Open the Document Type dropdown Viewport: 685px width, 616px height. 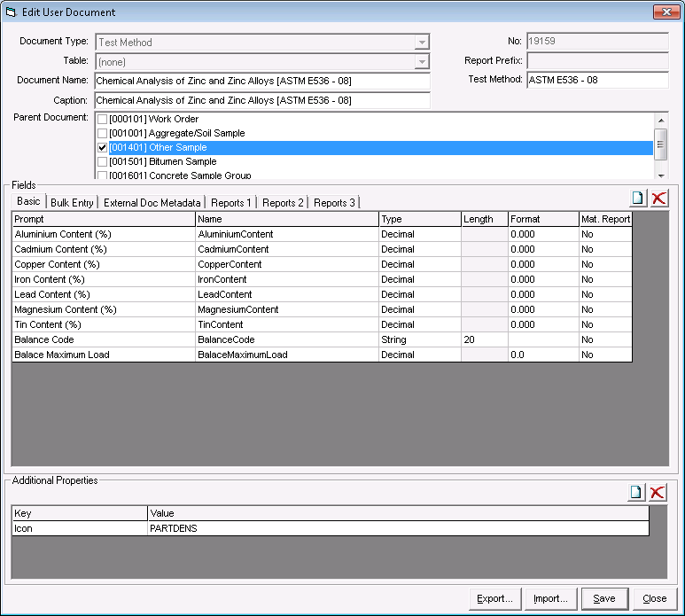coord(422,43)
